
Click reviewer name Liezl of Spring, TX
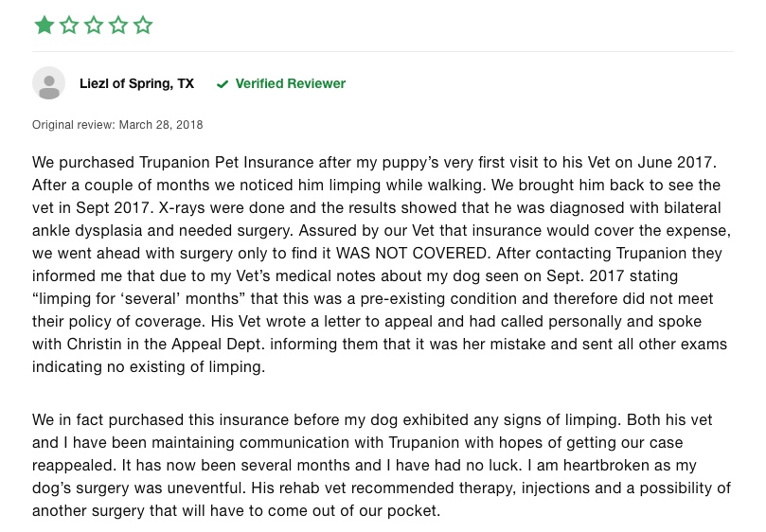click(136, 83)
